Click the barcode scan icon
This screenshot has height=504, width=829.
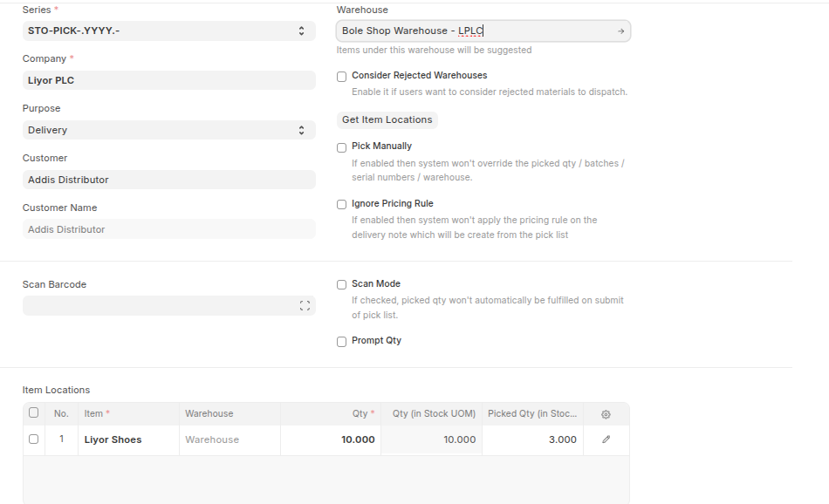(305, 306)
